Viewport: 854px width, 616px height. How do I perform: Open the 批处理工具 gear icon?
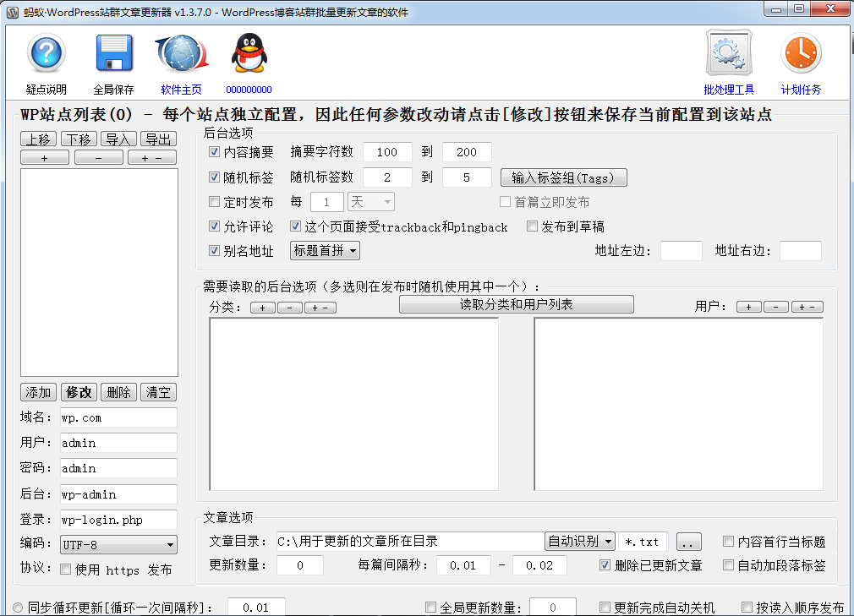tap(729, 52)
